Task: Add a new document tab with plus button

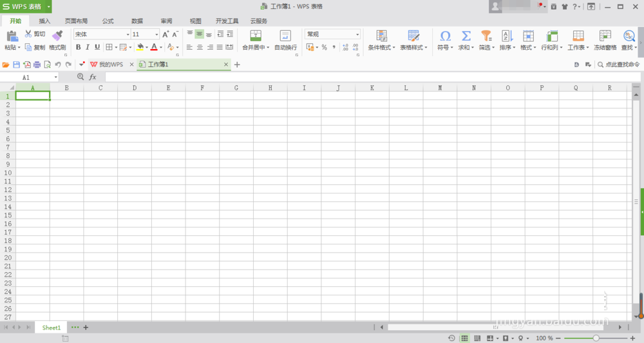Action: tap(237, 64)
